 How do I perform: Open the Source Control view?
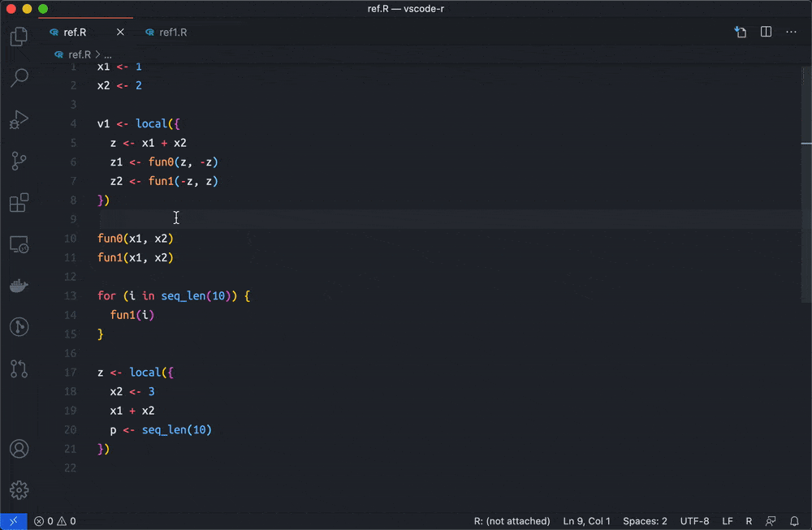pyautogui.click(x=19, y=161)
